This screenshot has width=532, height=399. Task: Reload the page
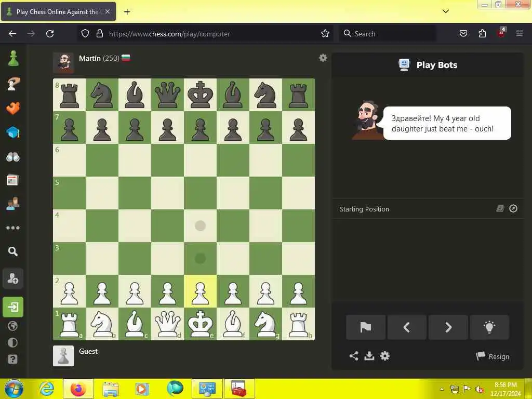coord(50,34)
